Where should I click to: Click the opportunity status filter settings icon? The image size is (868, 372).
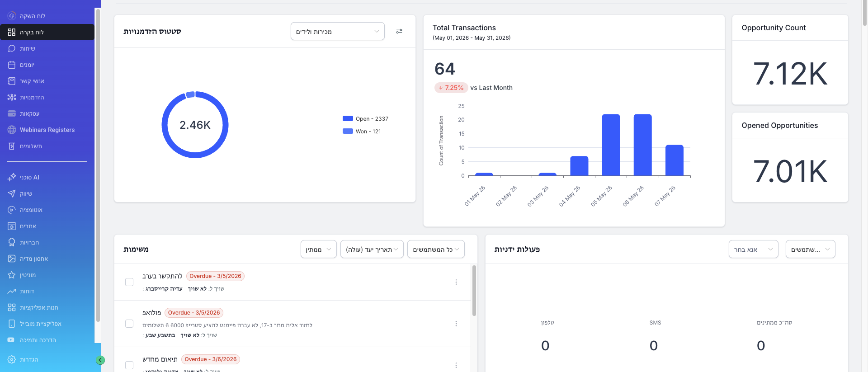click(399, 31)
